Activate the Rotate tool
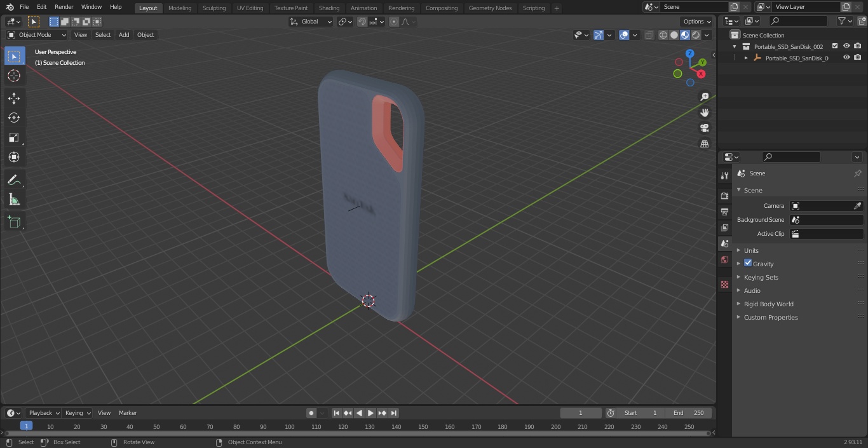 click(14, 118)
